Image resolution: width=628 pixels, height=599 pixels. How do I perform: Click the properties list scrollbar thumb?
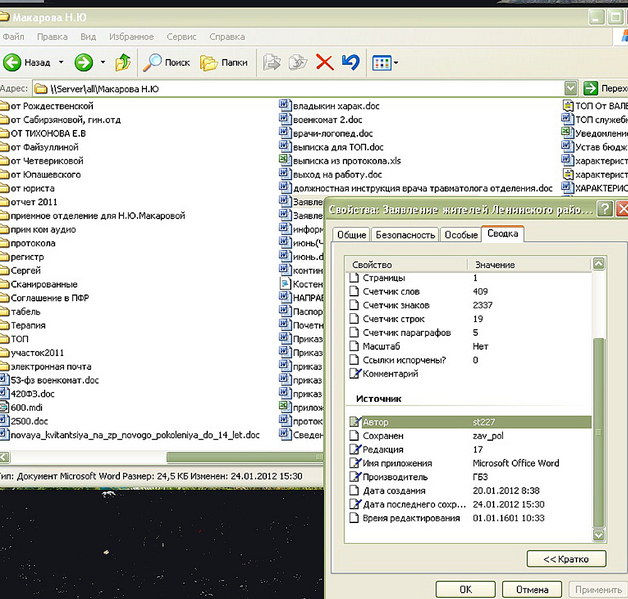(598, 432)
